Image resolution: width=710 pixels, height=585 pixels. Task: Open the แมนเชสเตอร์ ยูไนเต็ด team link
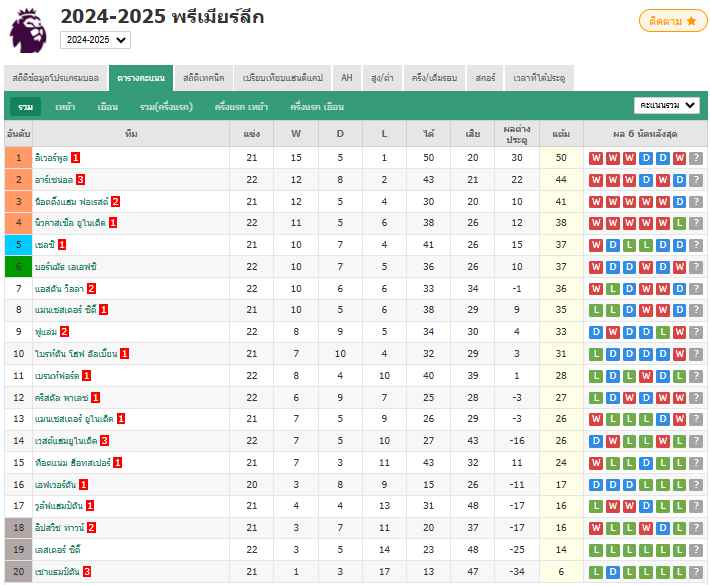pos(74,419)
